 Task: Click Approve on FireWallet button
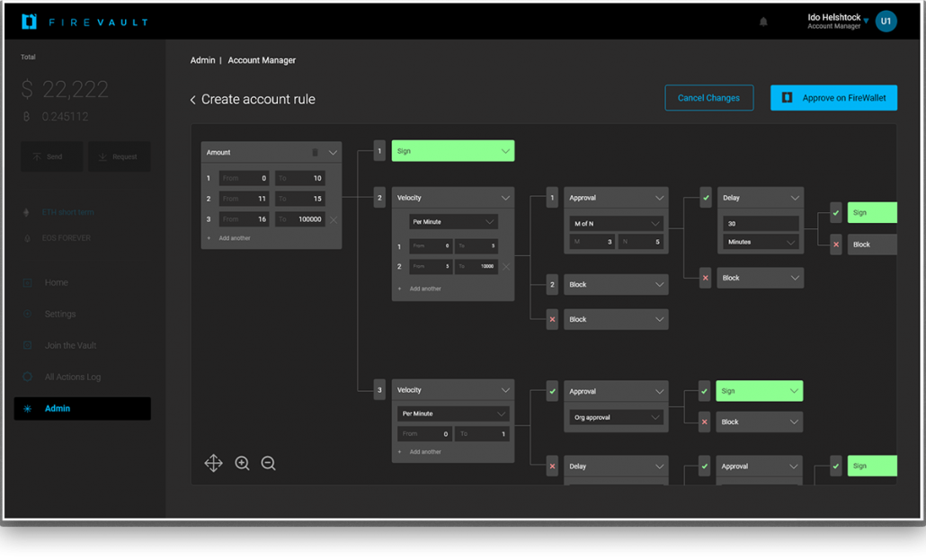[x=833, y=98]
